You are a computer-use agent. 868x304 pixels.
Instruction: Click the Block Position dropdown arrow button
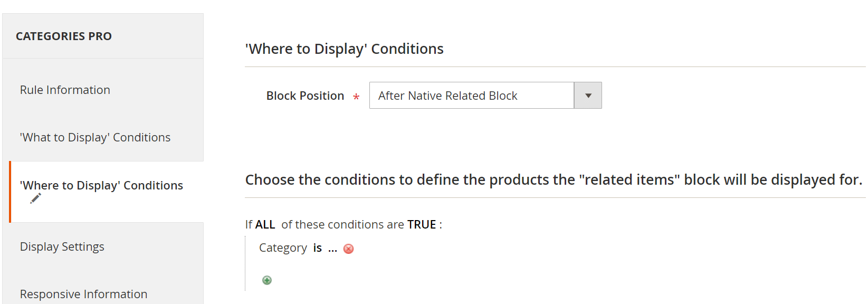point(588,96)
